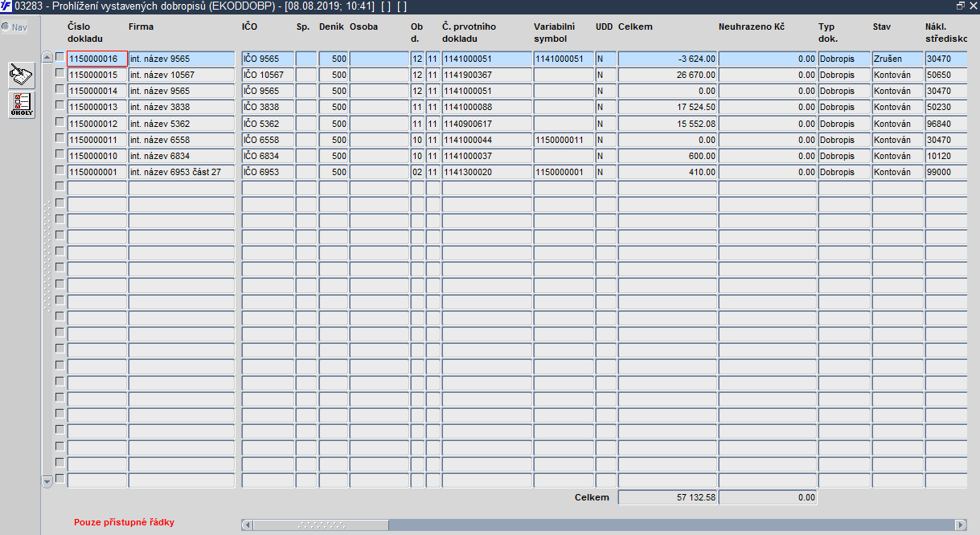
Task: Click the Celkem total field 57 132.58
Action: point(667,497)
